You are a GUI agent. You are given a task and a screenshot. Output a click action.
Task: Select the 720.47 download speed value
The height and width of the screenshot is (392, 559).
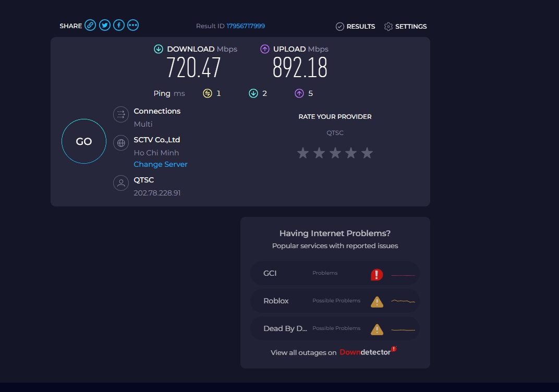point(193,68)
